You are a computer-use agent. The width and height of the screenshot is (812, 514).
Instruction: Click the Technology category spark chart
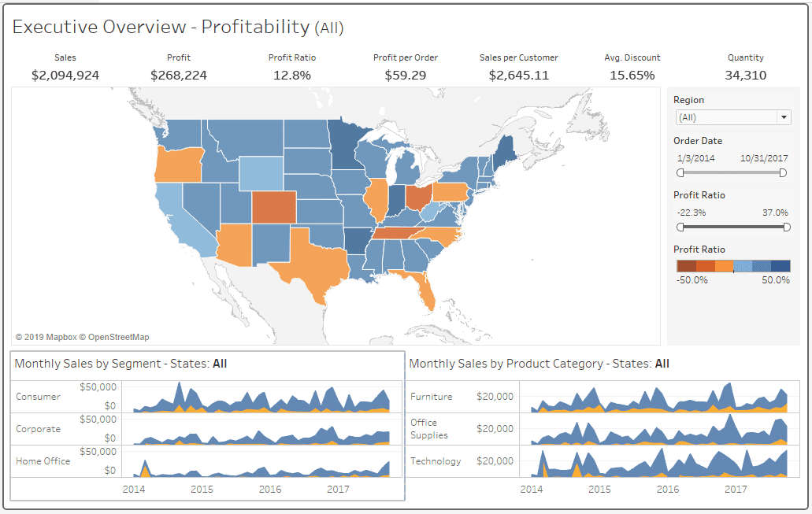pyautogui.click(x=662, y=466)
